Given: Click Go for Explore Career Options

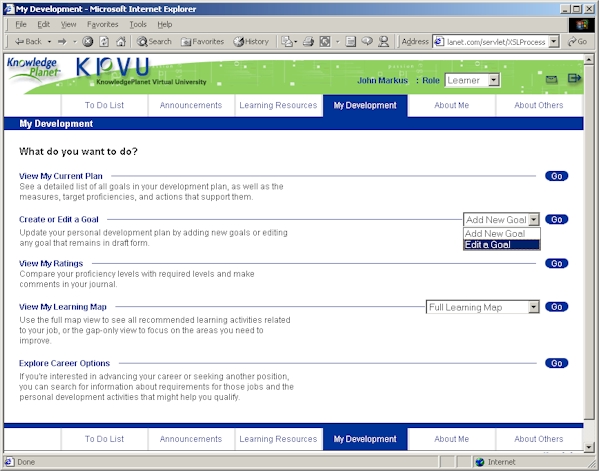Looking at the screenshot, I should [556, 363].
